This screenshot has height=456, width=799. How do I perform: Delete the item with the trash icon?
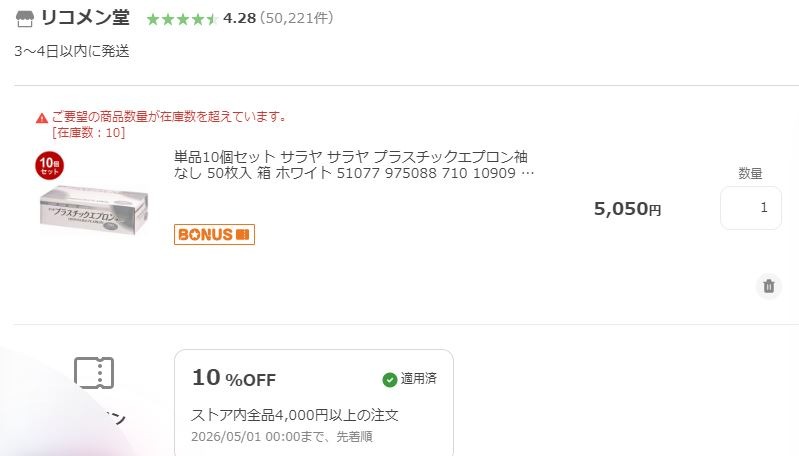pyautogui.click(x=768, y=286)
